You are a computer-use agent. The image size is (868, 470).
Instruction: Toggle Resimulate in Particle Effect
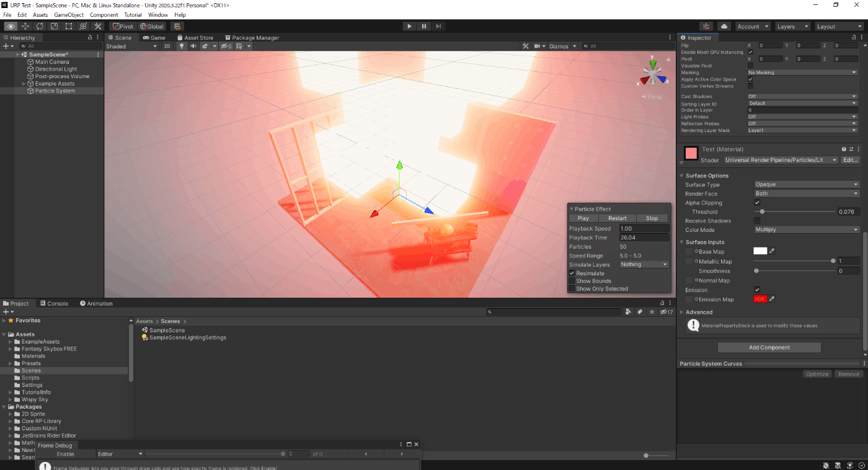pos(572,273)
